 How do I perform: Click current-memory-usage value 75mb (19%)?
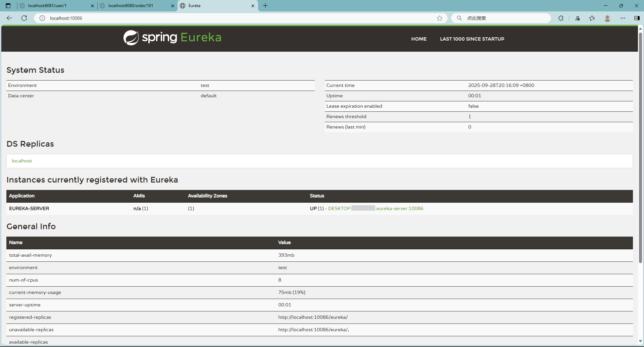pos(292,292)
